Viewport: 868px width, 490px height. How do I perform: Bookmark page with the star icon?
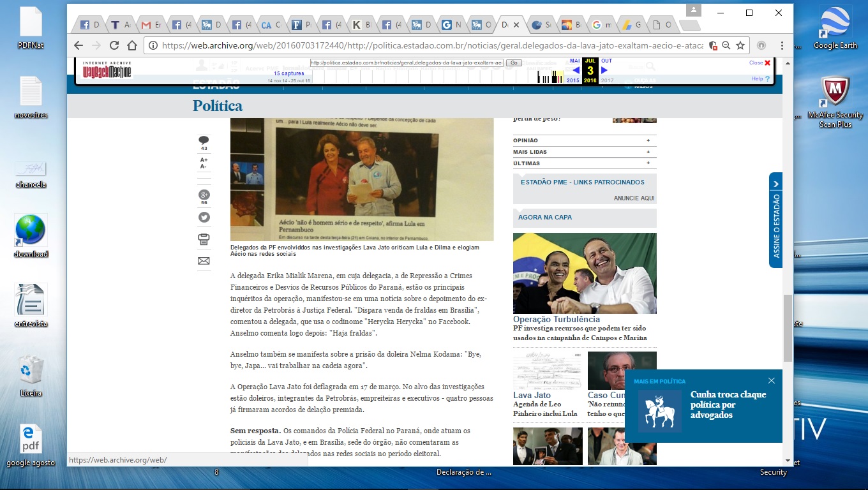click(x=740, y=45)
